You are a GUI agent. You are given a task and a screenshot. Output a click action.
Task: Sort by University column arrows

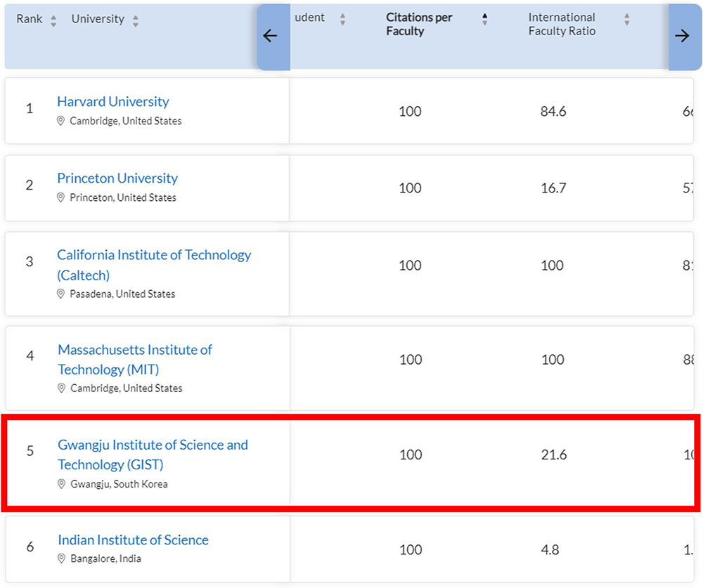coord(135,20)
